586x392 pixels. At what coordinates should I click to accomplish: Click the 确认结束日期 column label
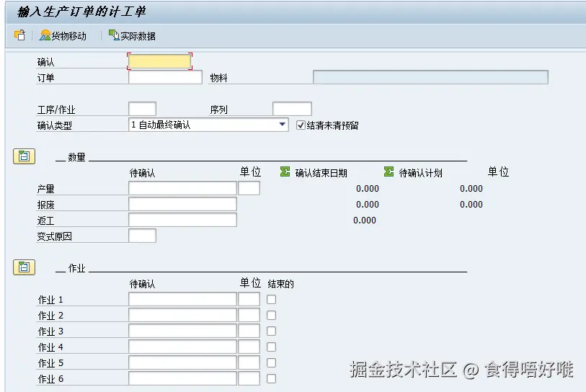point(321,173)
